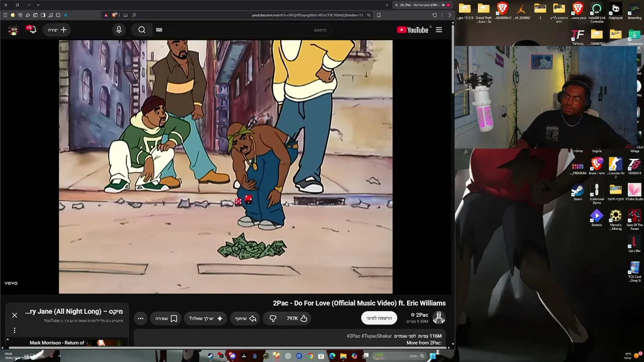This screenshot has width=644, height=362.
Task: Click the #2Pac hashtag link
Action: click(x=354, y=336)
